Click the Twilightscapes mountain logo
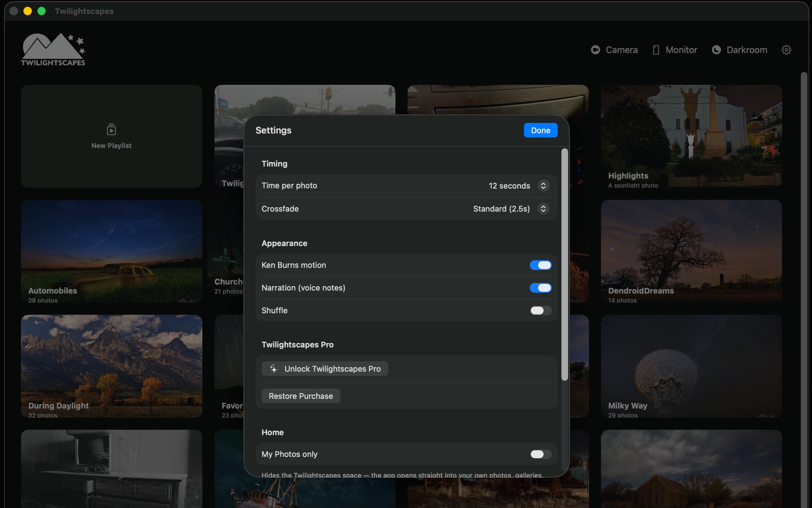 coord(53,50)
